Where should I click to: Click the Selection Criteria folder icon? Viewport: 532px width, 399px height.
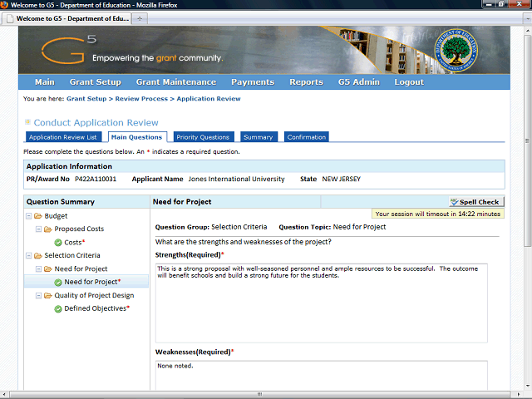(38, 255)
